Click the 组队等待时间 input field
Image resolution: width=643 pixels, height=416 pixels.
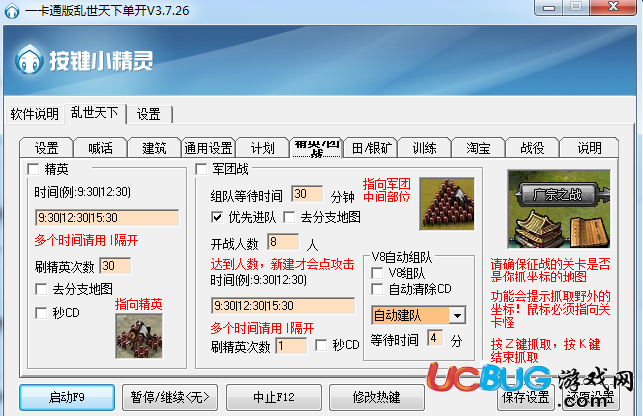click(x=307, y=194)
